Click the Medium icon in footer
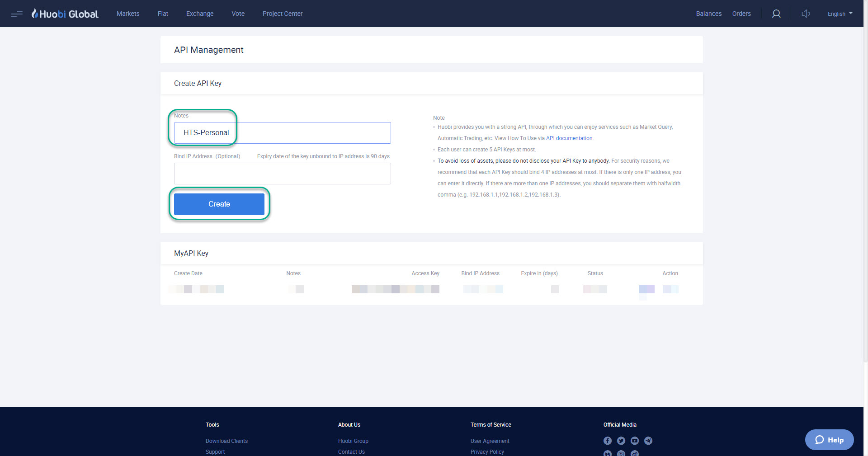Viewport: 868px width, 456px height. 608,453
